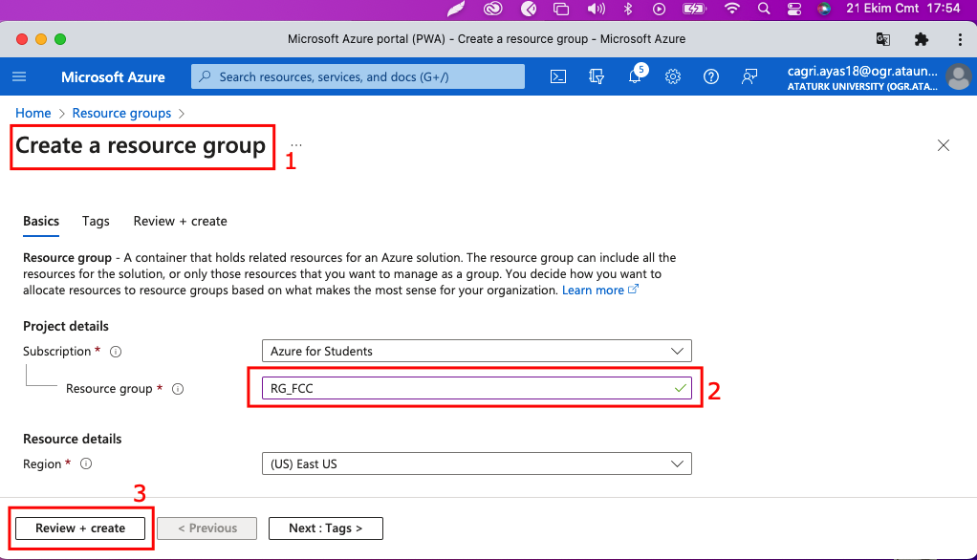Open the Azure portal hamburger menu
The image size is (977, 560).
point(19,77)
